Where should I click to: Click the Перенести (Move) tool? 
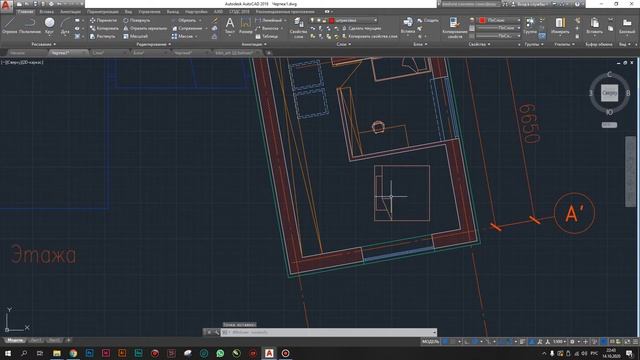click(x=103, y=20)
